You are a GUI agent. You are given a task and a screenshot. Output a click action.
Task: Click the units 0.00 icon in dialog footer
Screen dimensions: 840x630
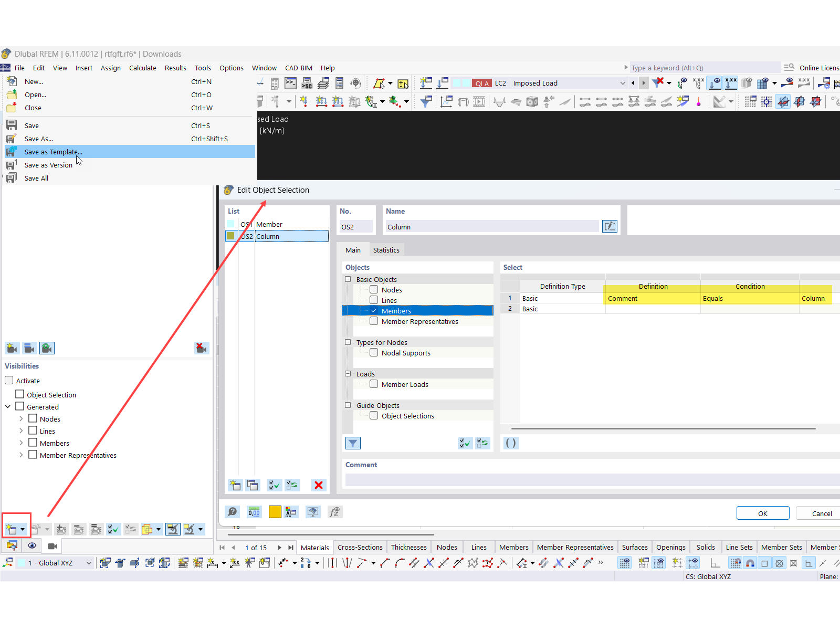[254, 512]
